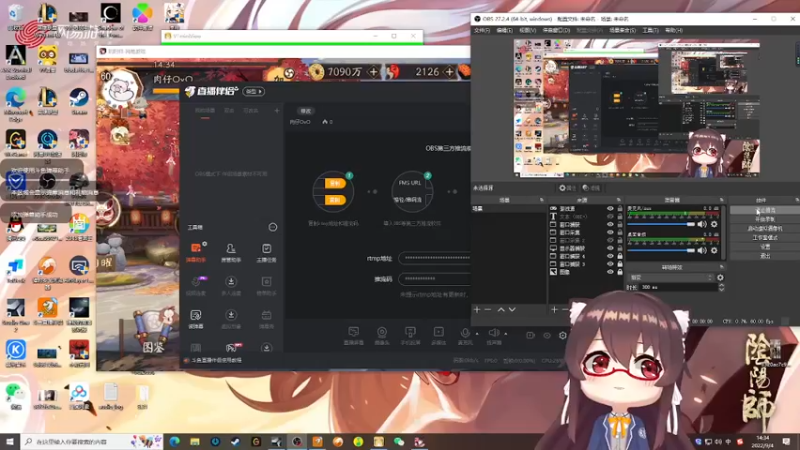Open OBS 场景集合 (Scene Collection) menu
The width and height of the screenshot is (800, 450).
click(x=622, y=30)
